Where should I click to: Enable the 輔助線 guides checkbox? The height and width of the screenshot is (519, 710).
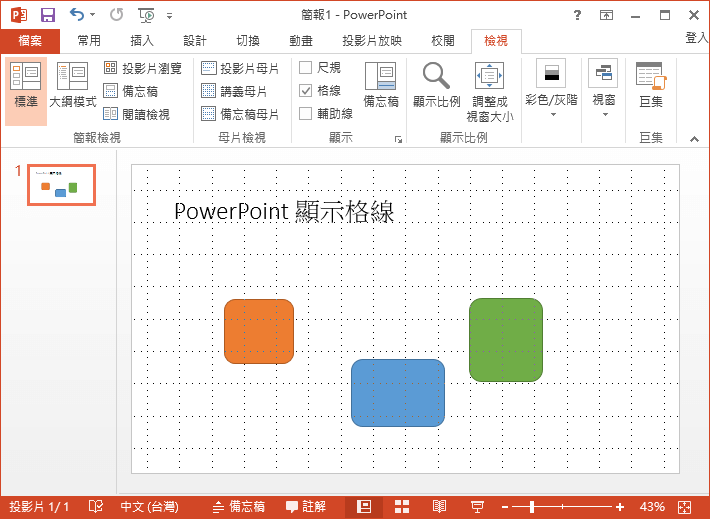point(306,113)
